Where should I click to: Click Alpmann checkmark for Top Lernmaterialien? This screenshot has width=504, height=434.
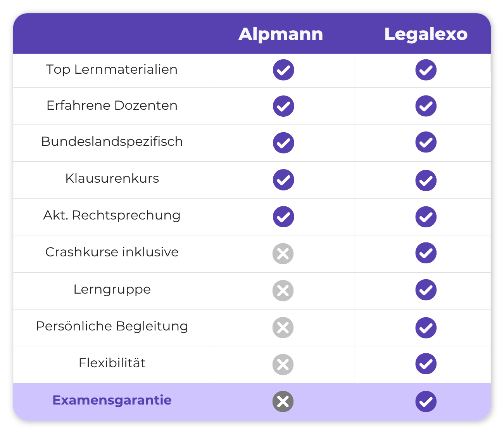[283, 70]
